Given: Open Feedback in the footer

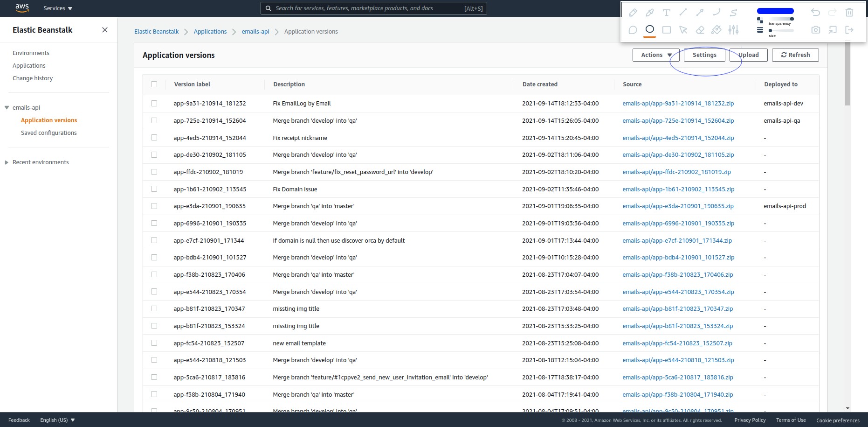Looking at the screenshot, I should coord(19,420).
